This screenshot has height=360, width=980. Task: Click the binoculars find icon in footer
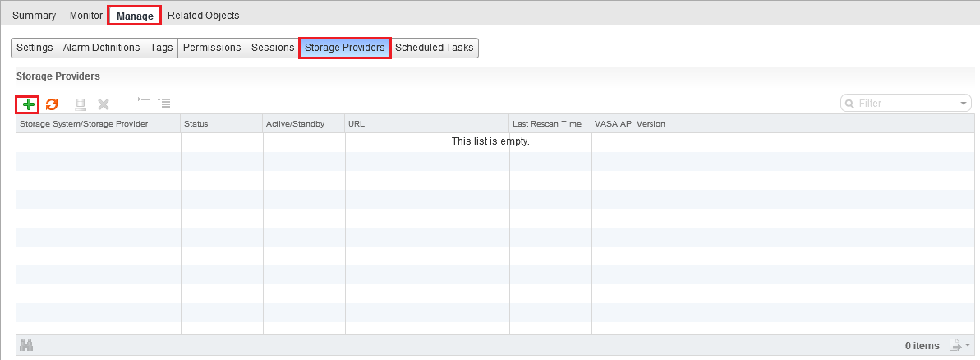(26, 346)
